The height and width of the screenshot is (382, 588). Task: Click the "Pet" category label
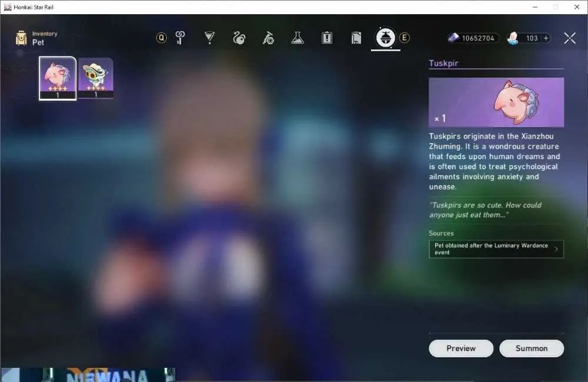[38, 42]
